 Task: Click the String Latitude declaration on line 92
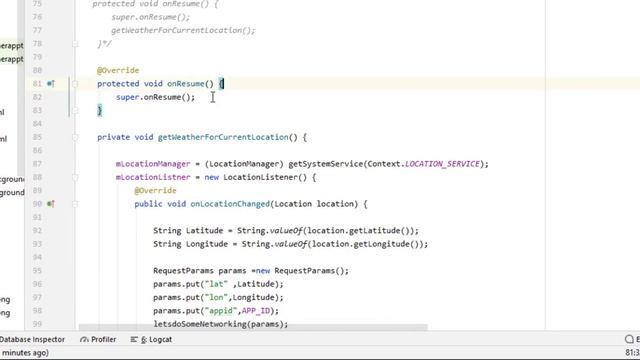(188, 231)
